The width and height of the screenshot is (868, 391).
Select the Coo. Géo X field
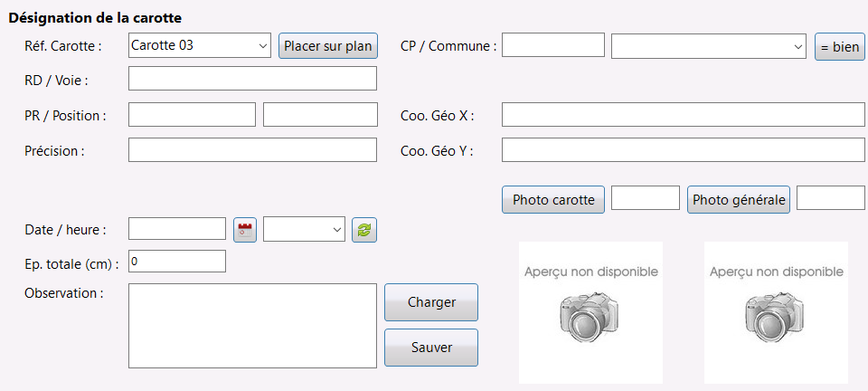pos(684,115)
